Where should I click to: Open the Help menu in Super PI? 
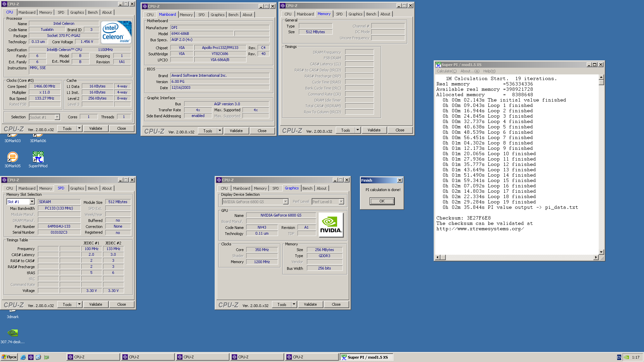[489, 71]
